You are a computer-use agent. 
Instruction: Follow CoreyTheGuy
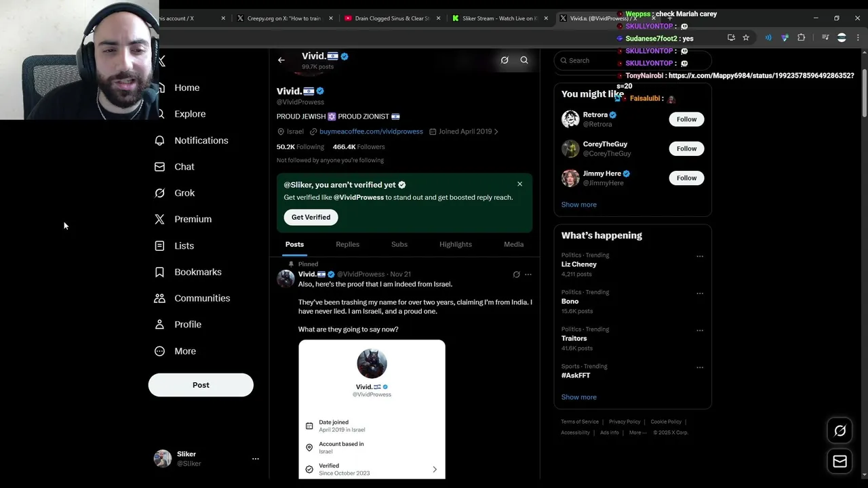click(x=686, y=148)
